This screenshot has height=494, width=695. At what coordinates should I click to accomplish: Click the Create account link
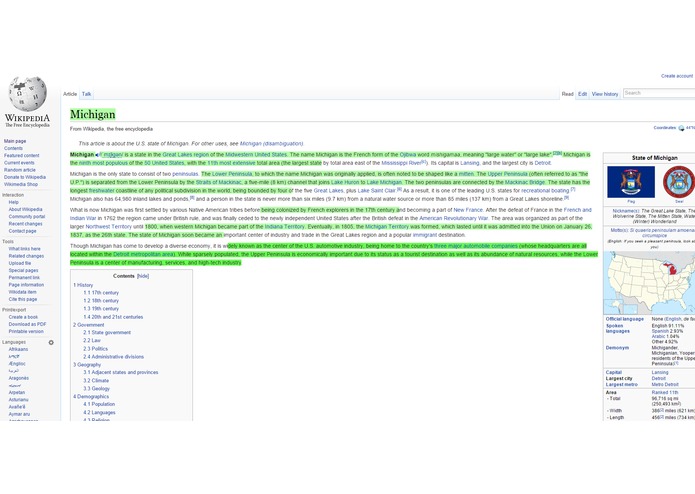click(677, 76)
